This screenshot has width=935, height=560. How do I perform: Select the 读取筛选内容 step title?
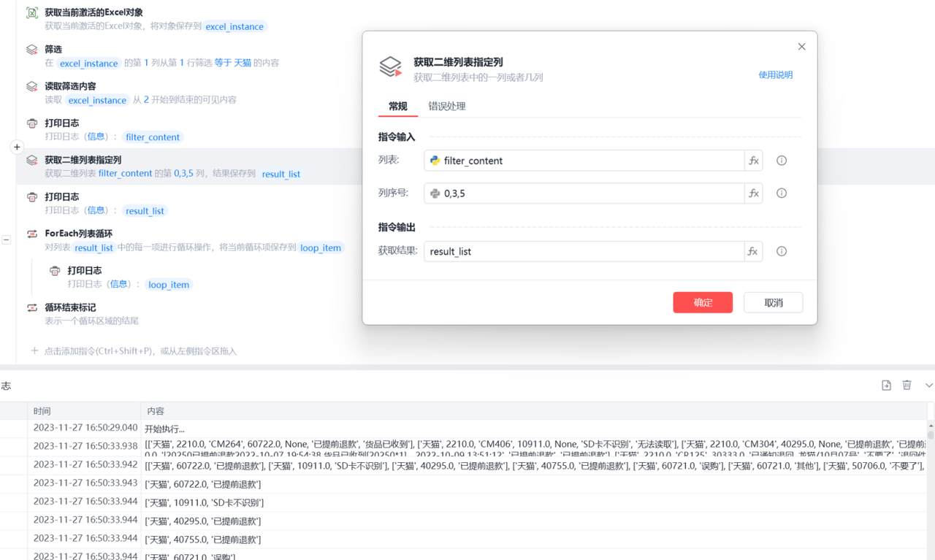tap(70, 86)
